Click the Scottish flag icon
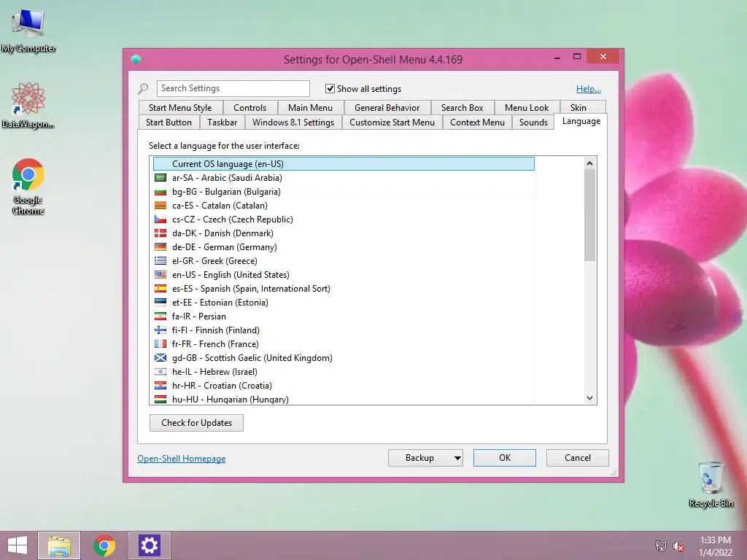The height and width of the screenshot is (560, 747). [160, 357]
